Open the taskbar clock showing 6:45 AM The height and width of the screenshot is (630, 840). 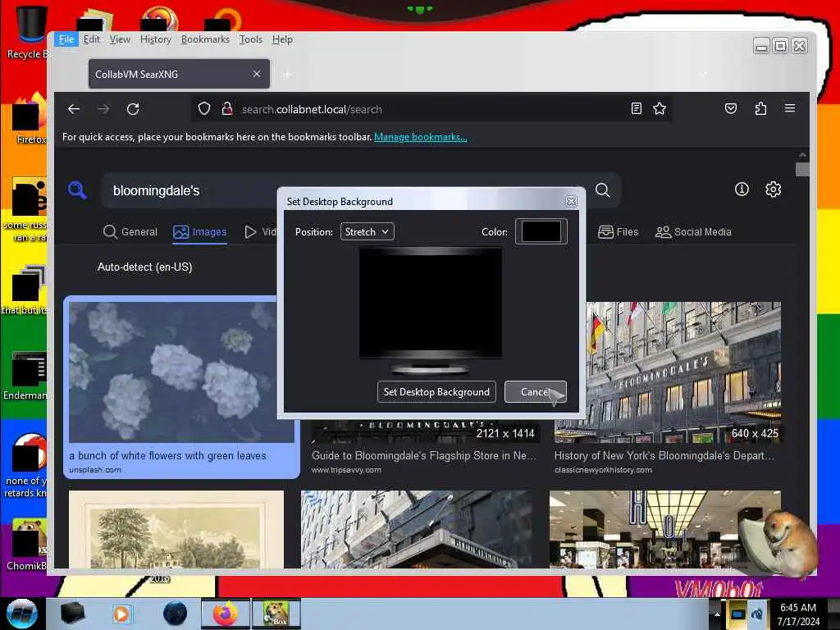tap(798, 614)
